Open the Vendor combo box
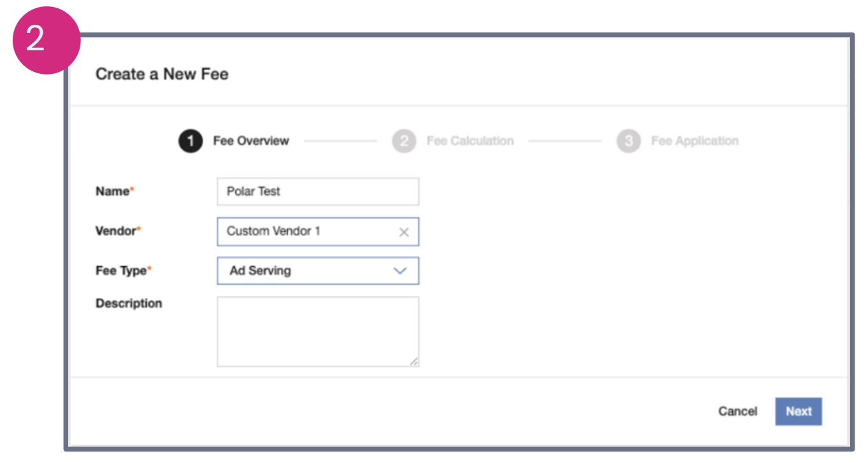Screen dimensions: 868x463 (306, 232)
